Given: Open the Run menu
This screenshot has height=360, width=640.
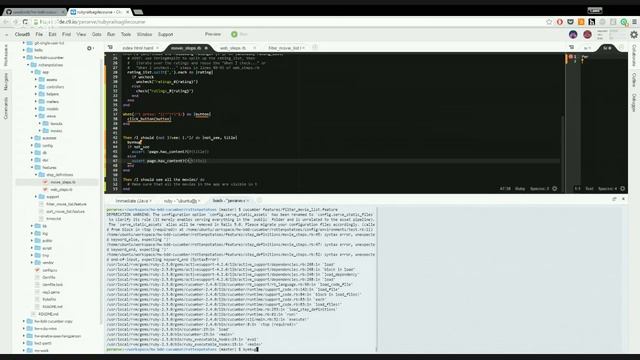Looking at the screenshot, I should pyautogui.click(x=111, y=34).
